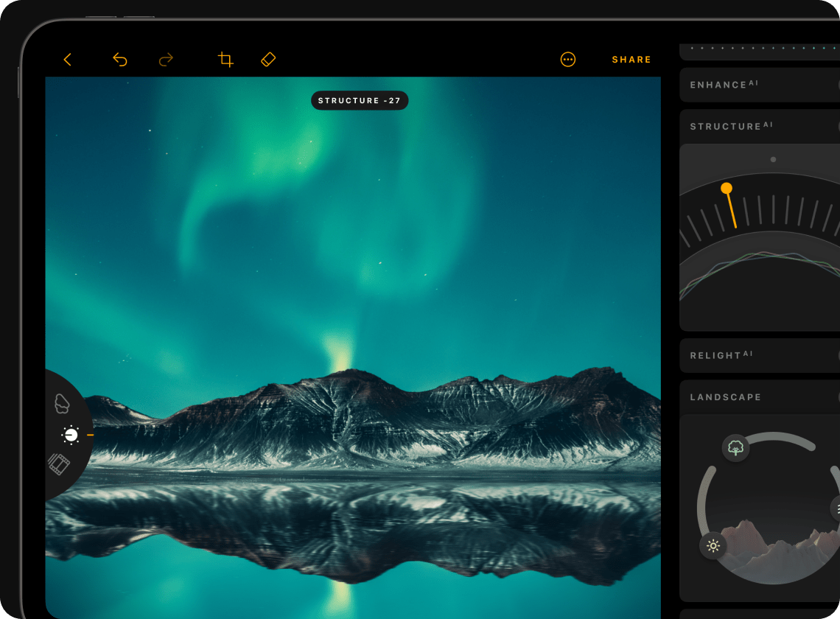This screenshot has width=840, height=619.
Task: Expand the Enhance AI panel
Action: point(759,85)
